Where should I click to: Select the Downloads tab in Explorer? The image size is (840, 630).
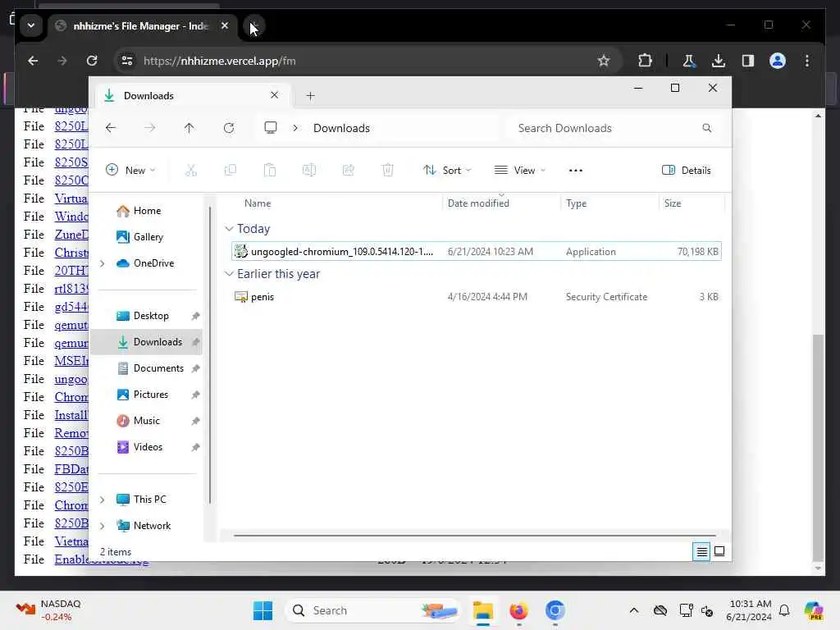click(191, 95)
